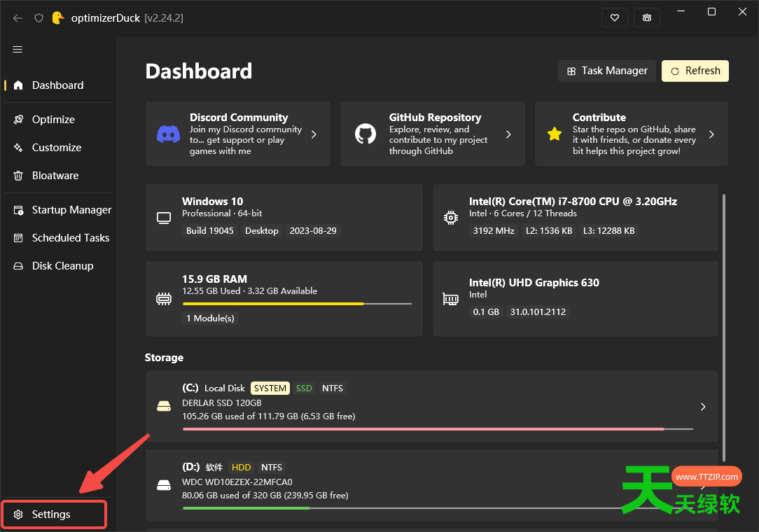The height and width of the screenshot is (532, 759).
Task: Click the back arrow in the title bar
Action: point(18,18)
